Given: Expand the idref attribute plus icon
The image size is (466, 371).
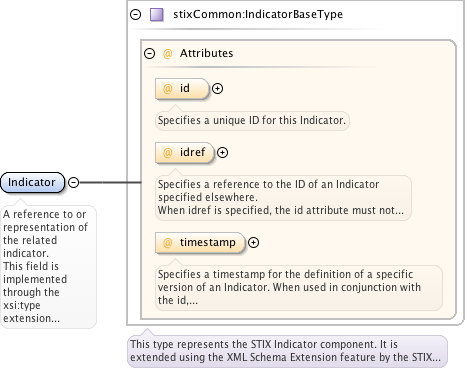Looking at the screenshot, I should pos(223,153).
